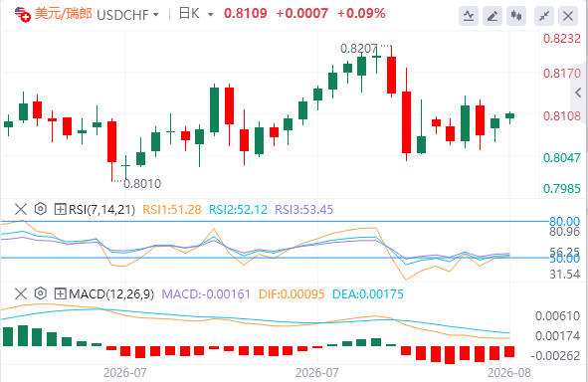Open the 日K timeframe dropdown
The image size is (588, 382).
click(x=196, y=14)
